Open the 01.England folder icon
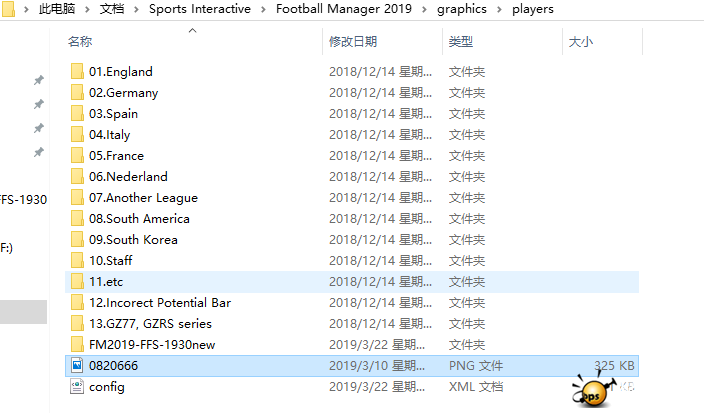The height and width of the screenshot is (413, 704). pyautogui.click(x=78, y=72)
